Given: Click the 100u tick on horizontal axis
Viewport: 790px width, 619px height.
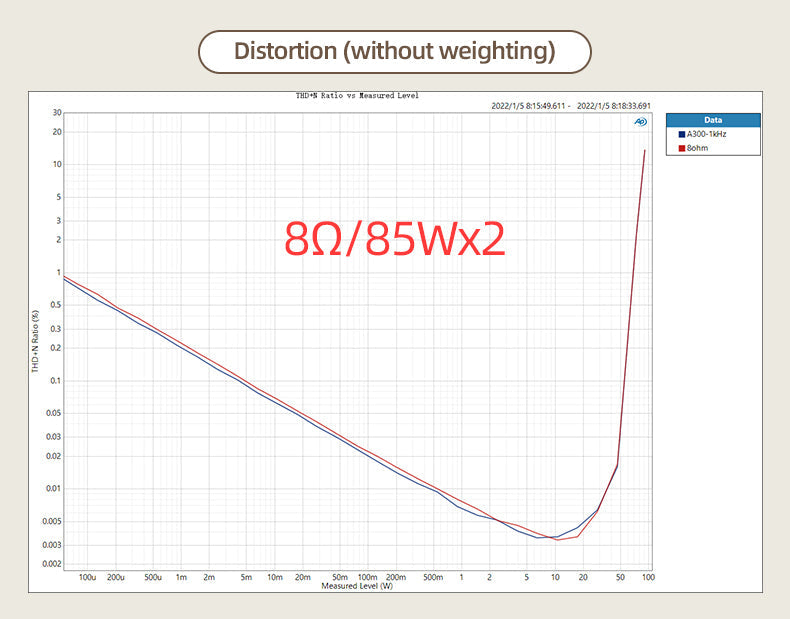Looking at the screenshot, I should pyautogui.click(x=87, y=577).
